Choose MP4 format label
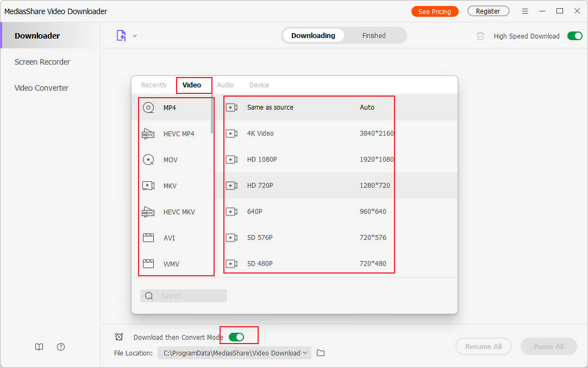The image size is (588, 368). coord(170,108)
